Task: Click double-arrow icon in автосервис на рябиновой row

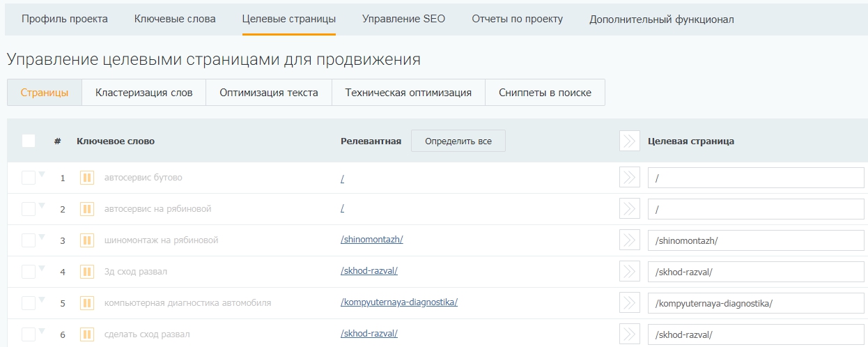Action: coord(629,209)
